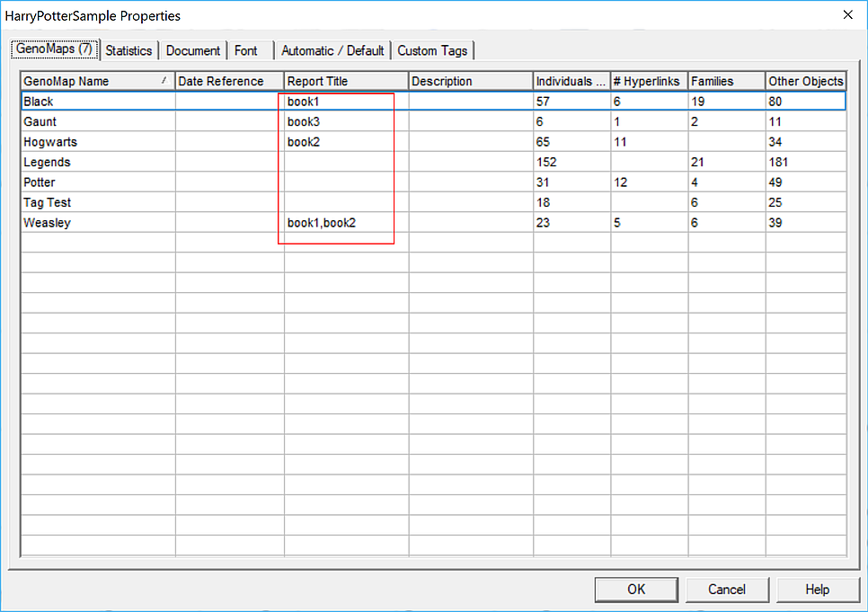Click hyperlinks count 11 for Hogwarts
Viewport: 868px width, 612px height.
click(x=620, y=142)
